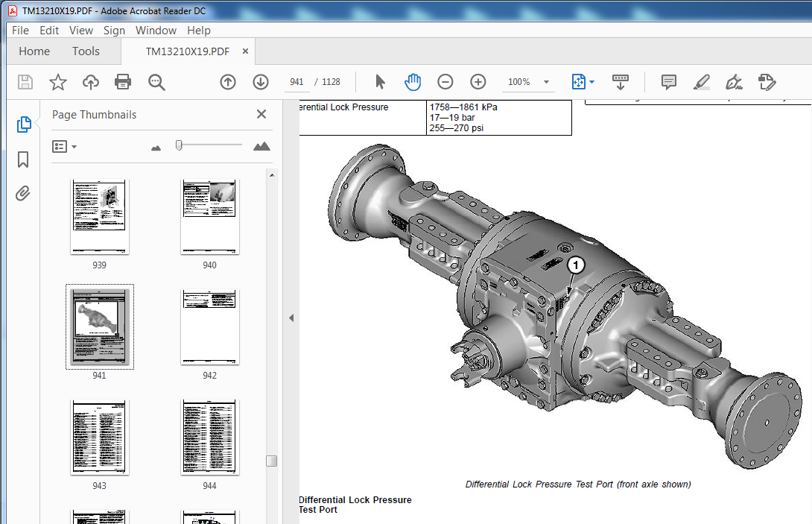The image size is (812, 524).
Task: Click the Fit page width icon
Action: [578, 82]
